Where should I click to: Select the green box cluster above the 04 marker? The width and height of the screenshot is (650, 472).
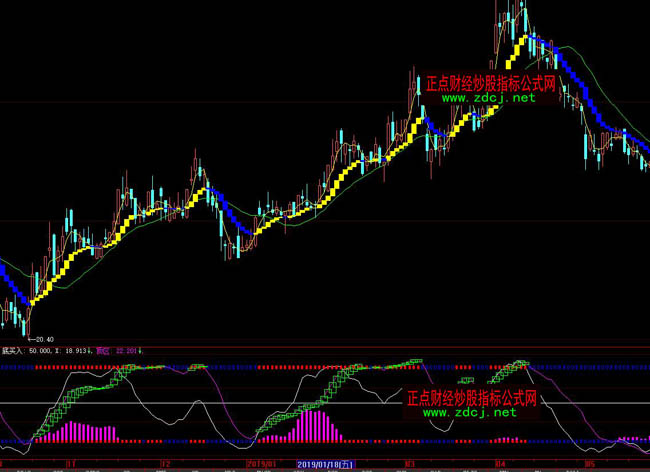click(x=521, y=364)
